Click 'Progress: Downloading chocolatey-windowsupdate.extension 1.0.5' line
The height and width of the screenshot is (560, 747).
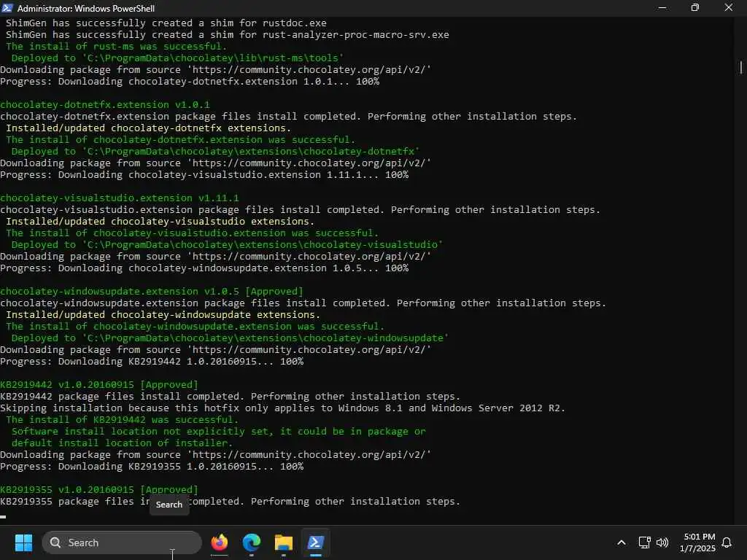(204, 268)
